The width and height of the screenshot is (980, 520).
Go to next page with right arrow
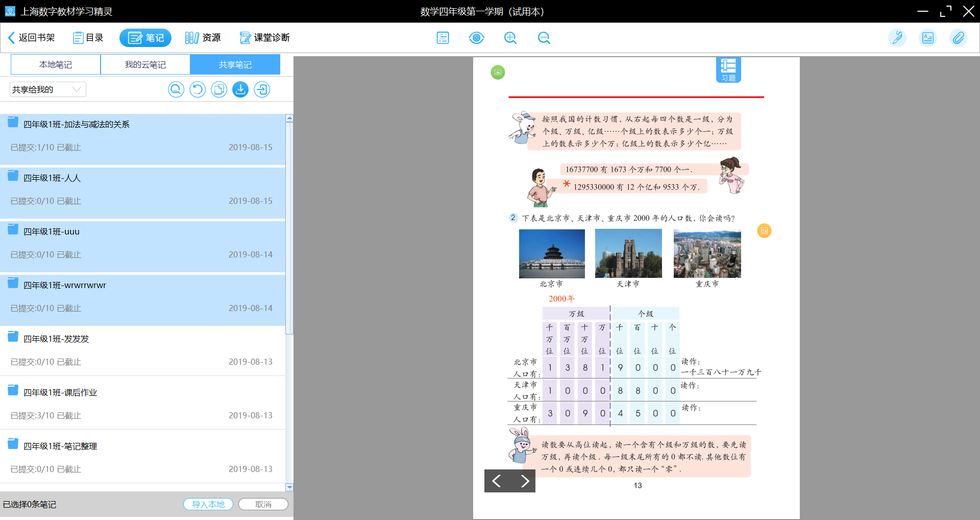[524, 481]
